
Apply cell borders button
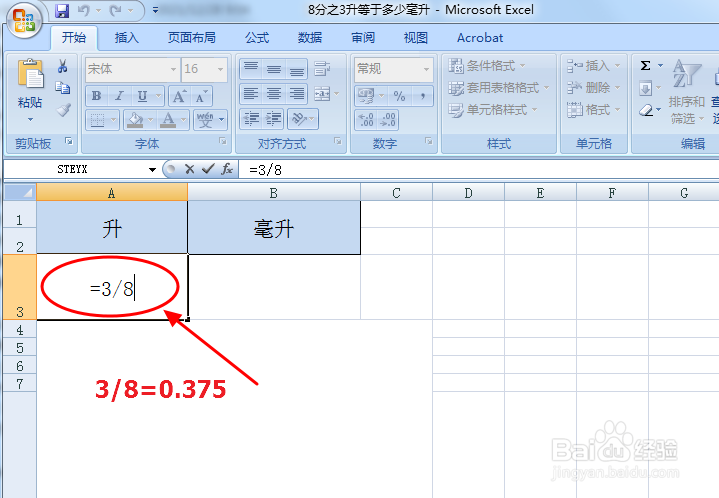(97, 120)
